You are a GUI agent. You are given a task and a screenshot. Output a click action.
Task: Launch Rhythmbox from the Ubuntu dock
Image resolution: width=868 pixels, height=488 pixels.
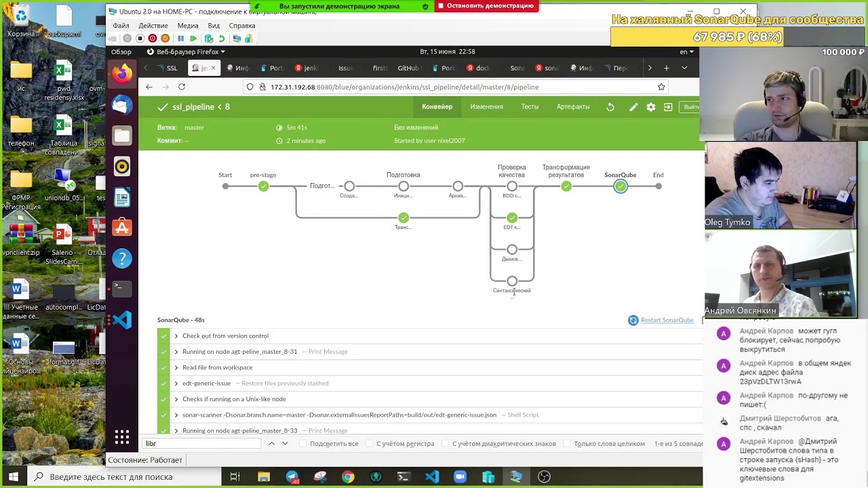122,166
